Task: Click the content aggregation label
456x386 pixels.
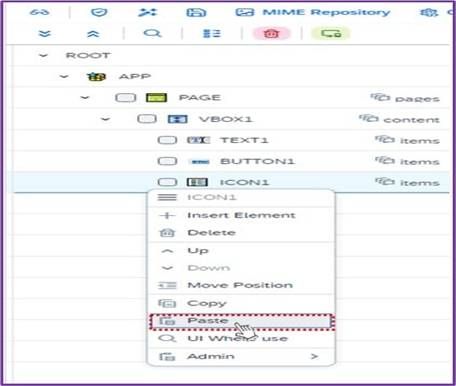Action: [411, 119]
